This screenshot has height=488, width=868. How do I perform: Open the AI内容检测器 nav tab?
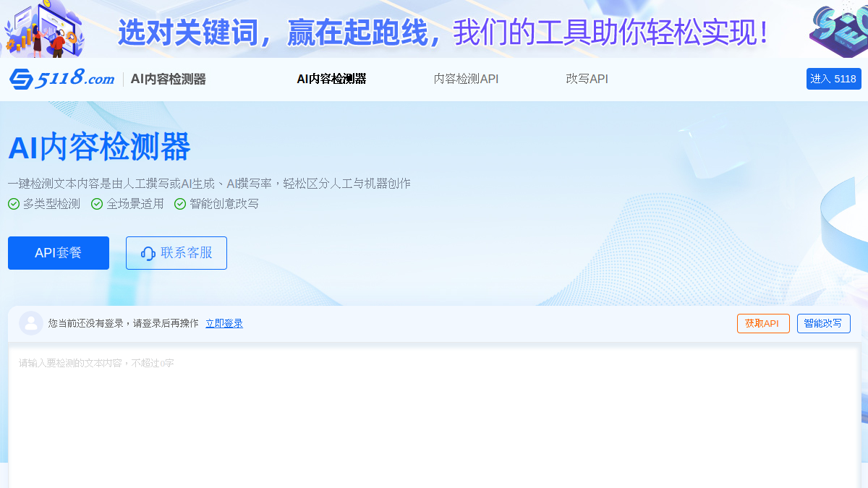coord(331,79)
